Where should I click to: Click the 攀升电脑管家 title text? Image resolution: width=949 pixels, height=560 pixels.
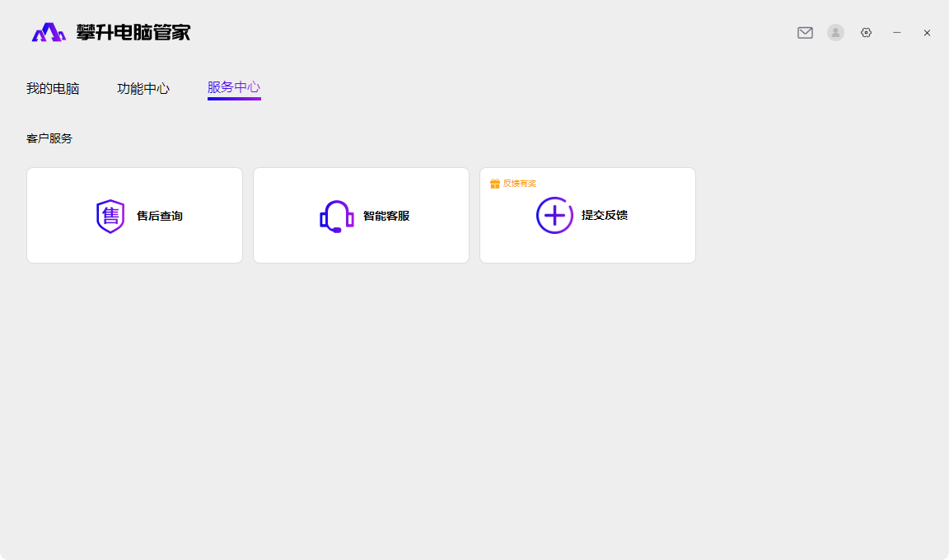pos(133,32)
